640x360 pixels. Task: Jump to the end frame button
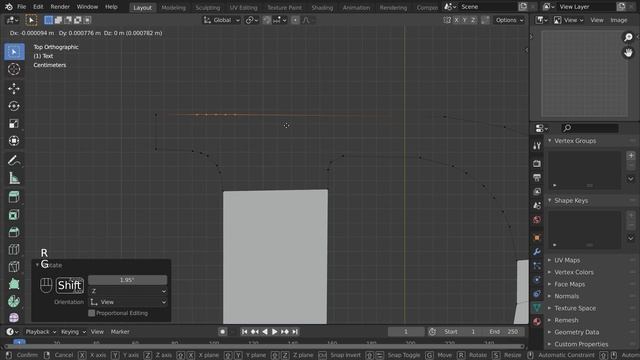tap(295, 332)
